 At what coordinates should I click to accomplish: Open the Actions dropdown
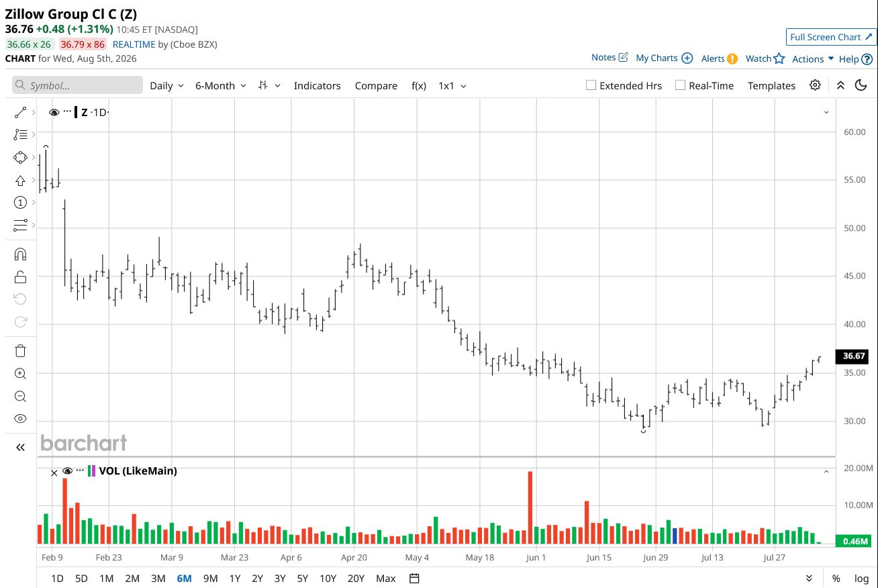813,59
